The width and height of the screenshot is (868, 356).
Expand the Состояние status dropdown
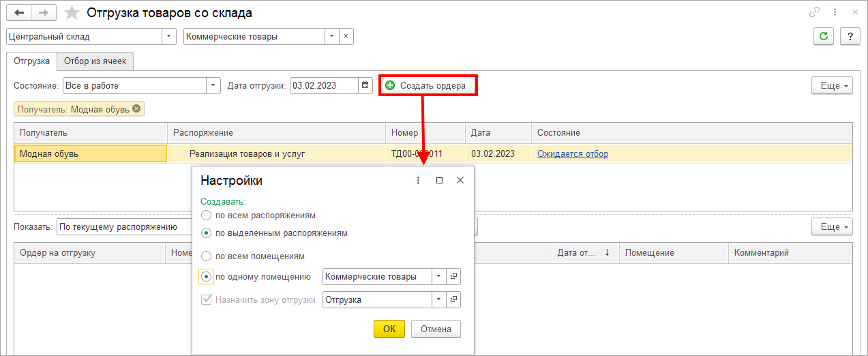[214, 85]
